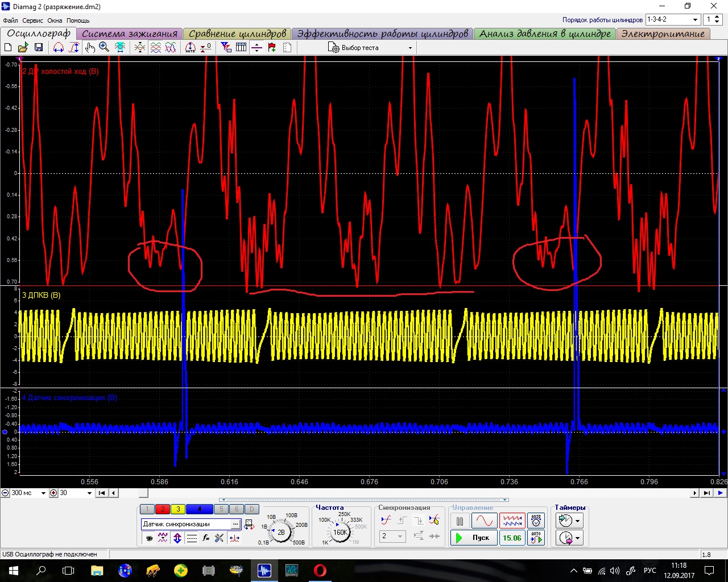Click the cyan fit-waveform icon
Image resolution: width=728 pixels, height=582 pixels.
(120, 47)
